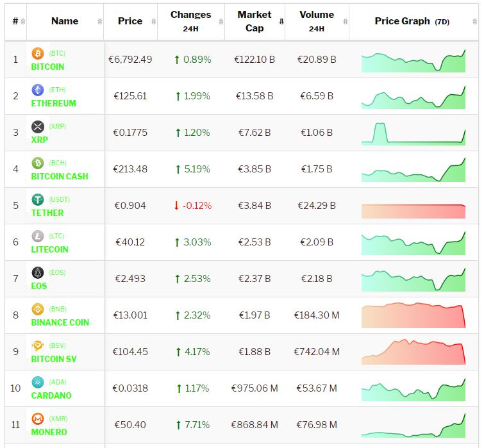Click the XRP black logo icon
484x448 pixels.
(37, 126)
